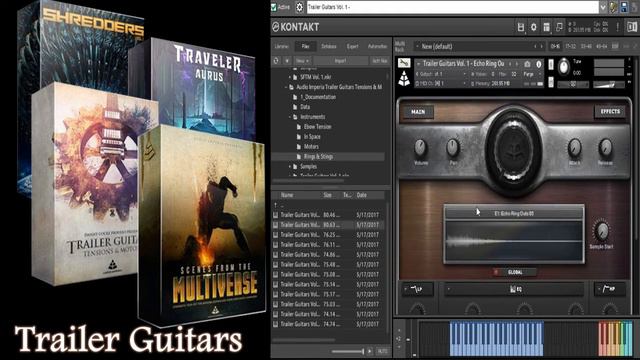Click the plugin wrapper gear icon beside Active
This screenshot has width=640, height=360.
[299, 7]
